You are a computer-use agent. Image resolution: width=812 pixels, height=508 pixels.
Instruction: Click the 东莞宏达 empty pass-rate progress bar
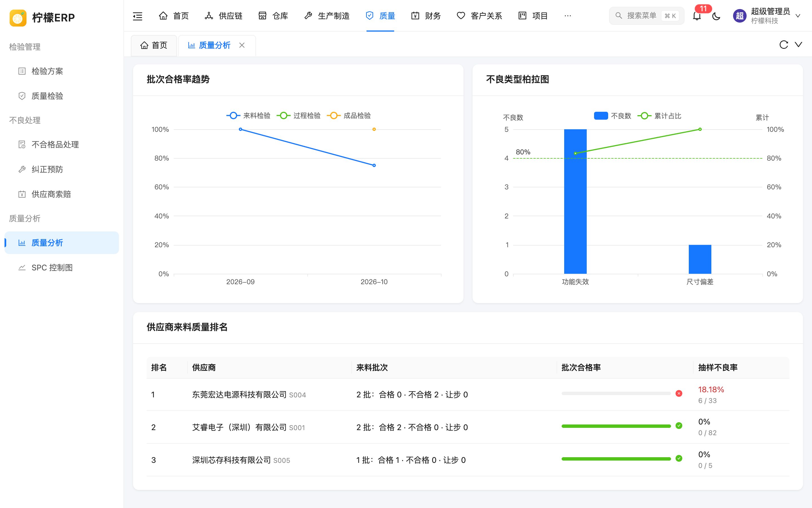[616, 393]
